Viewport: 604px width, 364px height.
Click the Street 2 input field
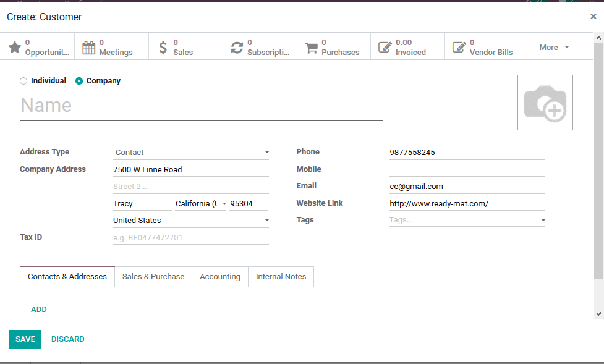190,187
